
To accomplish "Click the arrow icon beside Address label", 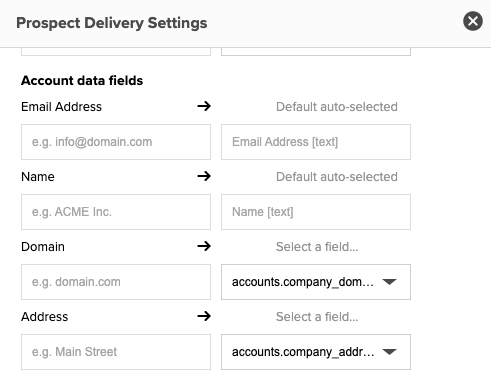I will click(204, 316).
